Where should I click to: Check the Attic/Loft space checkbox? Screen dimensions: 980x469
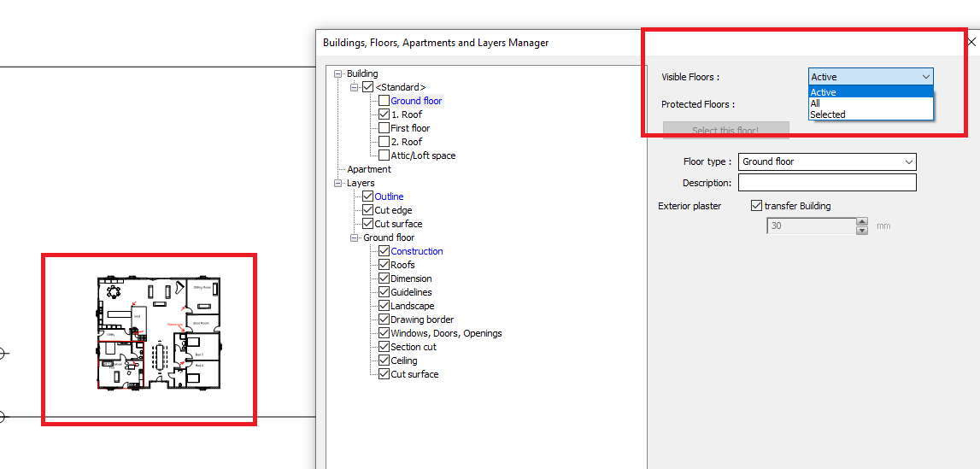coord(384,156)
